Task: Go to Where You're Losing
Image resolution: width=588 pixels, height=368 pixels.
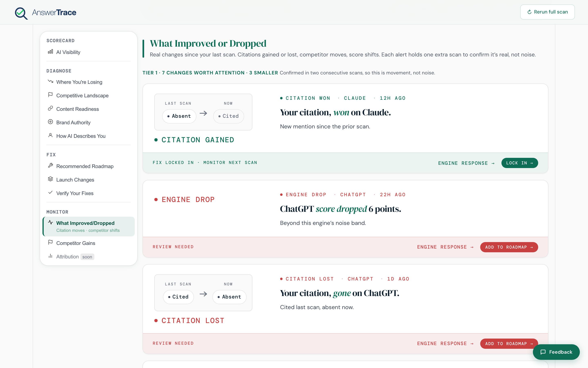Action: [x=88, y=82]
